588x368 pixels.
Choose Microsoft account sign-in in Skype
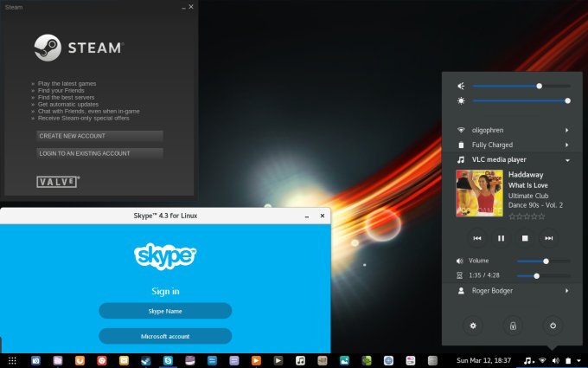[165, 336]
